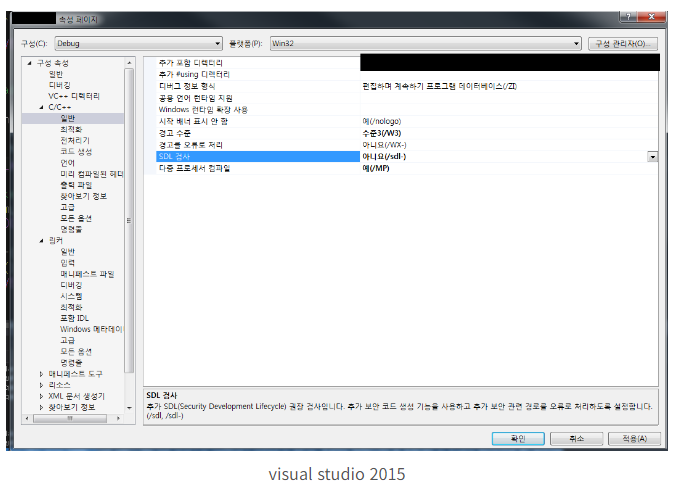Image resolution: width=680 pixels, height=500 pixels.
Task: Cancel the dialog with the 취소 button
Action: tap(576, 438)
